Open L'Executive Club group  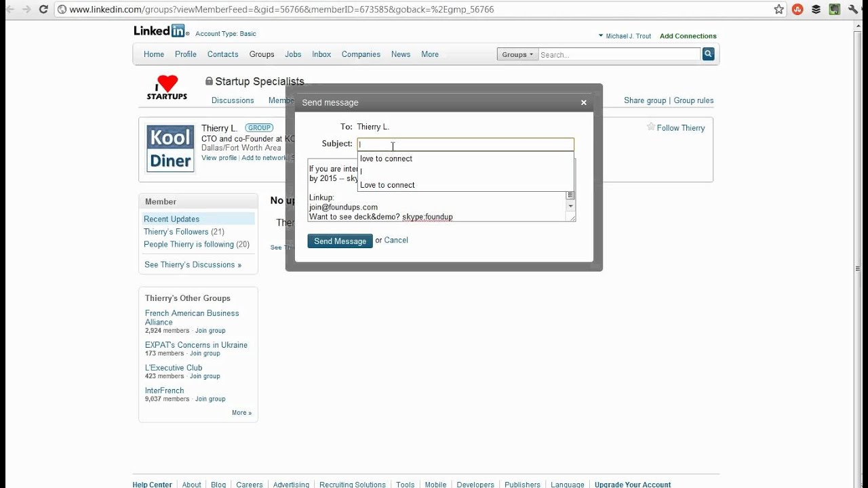(x=174, y=368)
